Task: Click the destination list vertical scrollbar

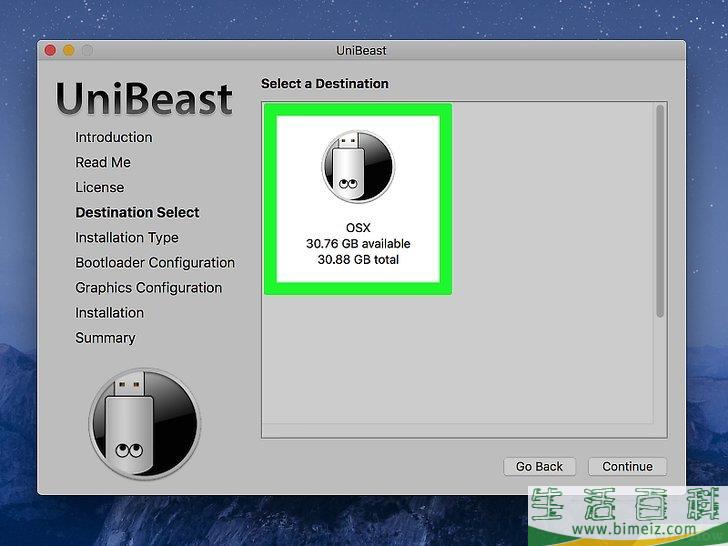Action: pos(660,211)
